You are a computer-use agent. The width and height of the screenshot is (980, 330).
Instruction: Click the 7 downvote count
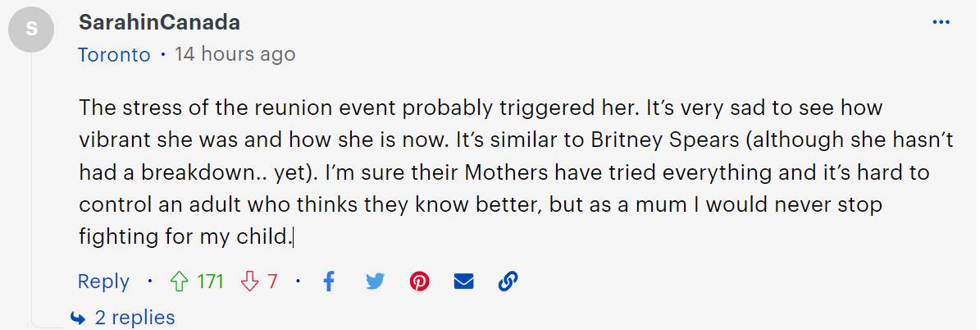(x=272, y=282)
